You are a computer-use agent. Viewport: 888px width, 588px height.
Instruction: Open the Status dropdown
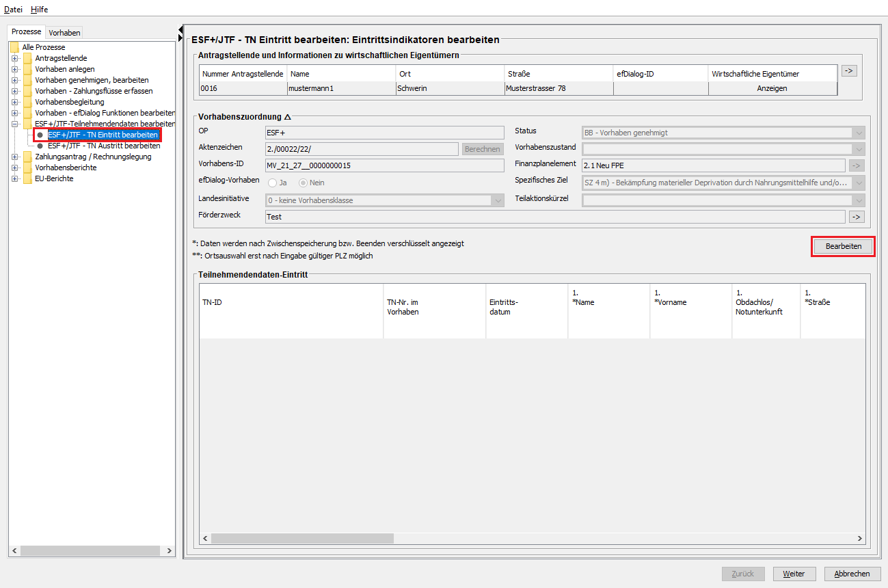(x=859, y=133)
